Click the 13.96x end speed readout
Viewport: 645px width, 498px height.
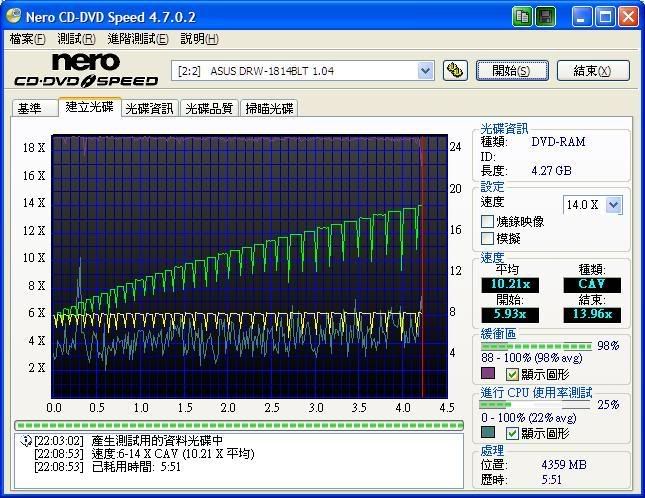(x=592, y=315)
